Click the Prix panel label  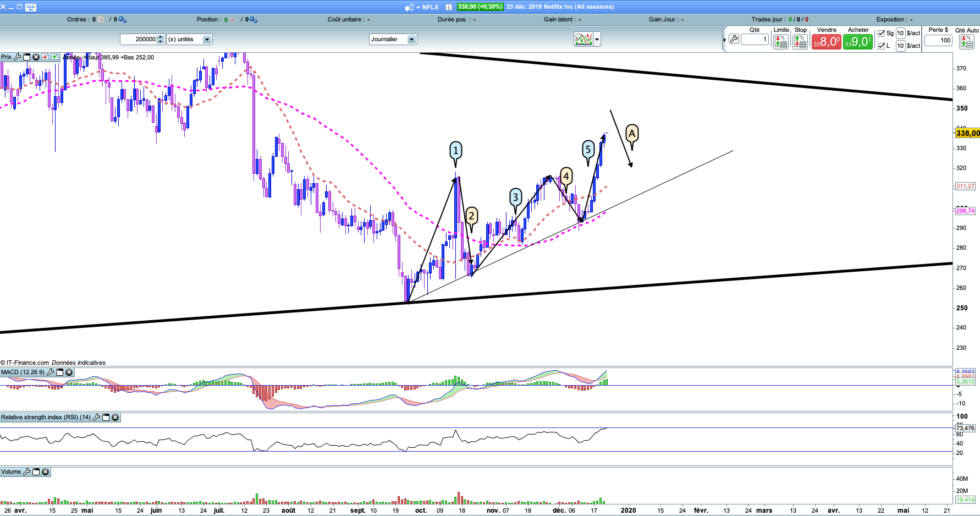click(x=6, y=57)
